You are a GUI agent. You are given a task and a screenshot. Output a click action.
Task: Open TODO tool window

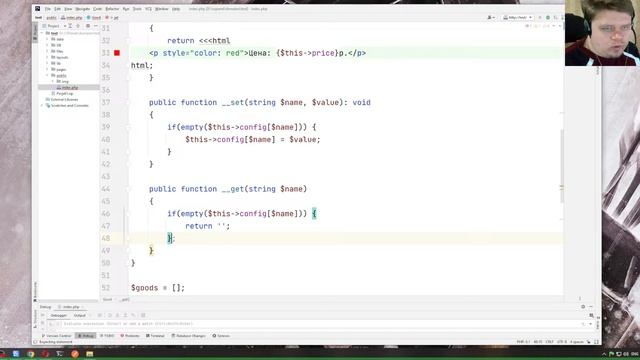[x=107, y=336]
